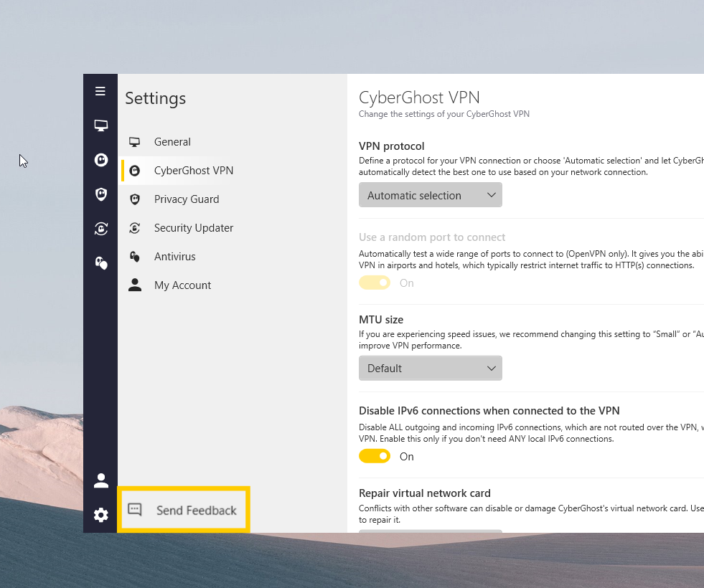Screen dimensions: 704x588
Task: Click the ghost VPN icon in dark sidebar
Action: tap(101, 160)
